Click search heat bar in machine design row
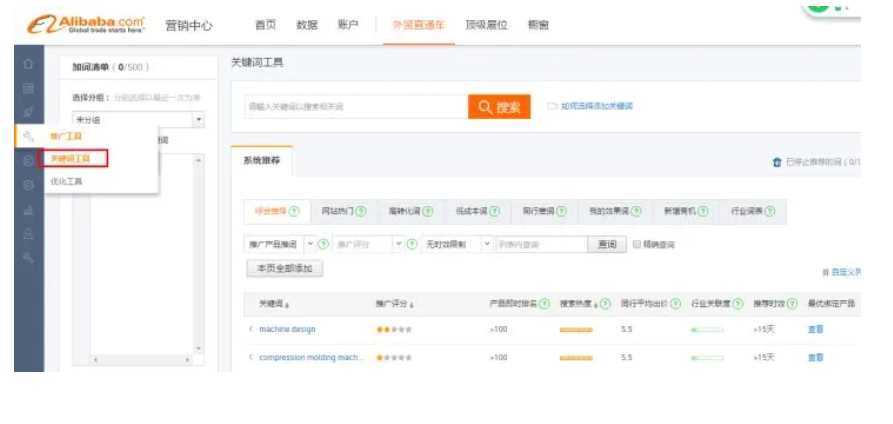893x424 pixels. pos(576,329)
